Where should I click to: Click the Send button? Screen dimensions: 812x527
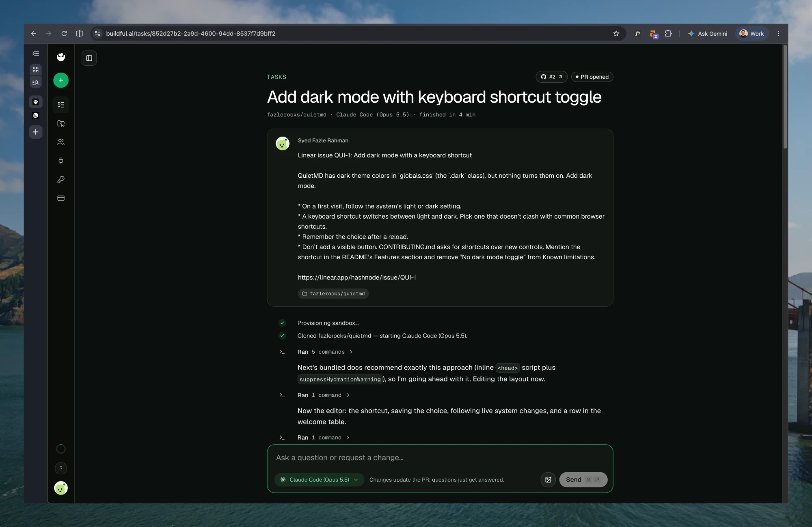[583, 480]
